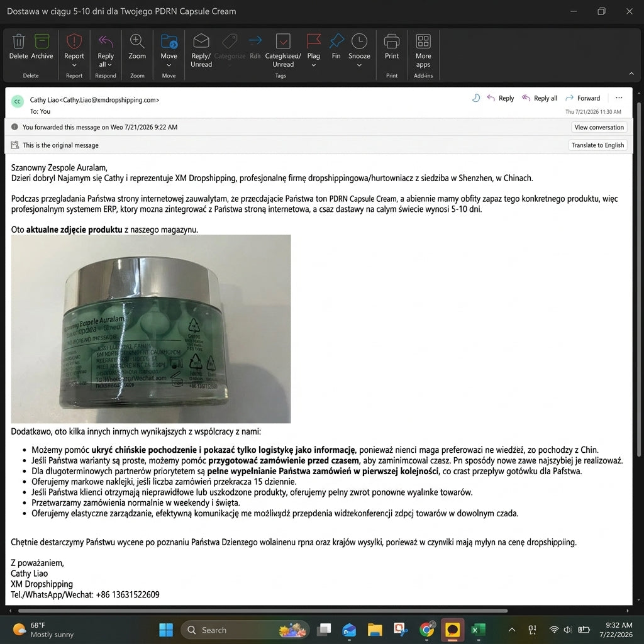Click Reply all in the ribbon

(x=106, y=50)
